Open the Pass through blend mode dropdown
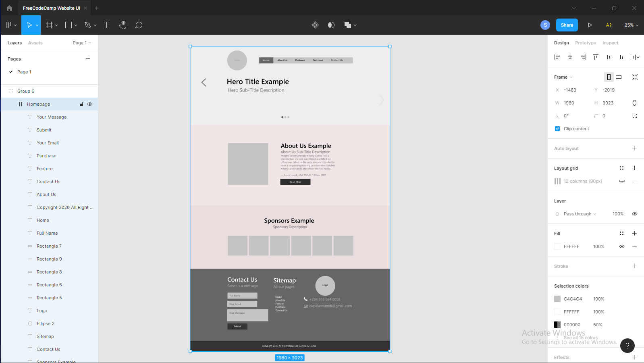644x363 pixels. (580, 214)
